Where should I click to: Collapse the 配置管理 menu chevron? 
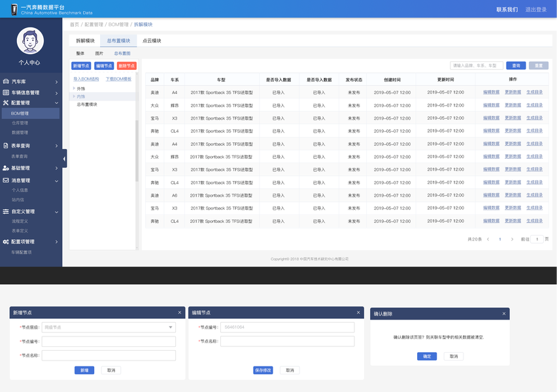[56, 103]
